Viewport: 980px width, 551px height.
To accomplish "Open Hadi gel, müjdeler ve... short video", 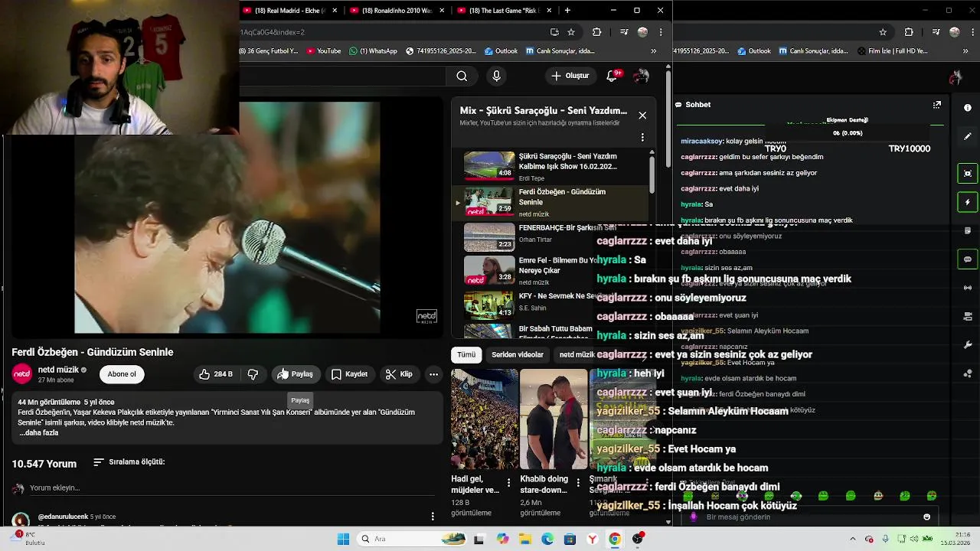I will (484, 419).
